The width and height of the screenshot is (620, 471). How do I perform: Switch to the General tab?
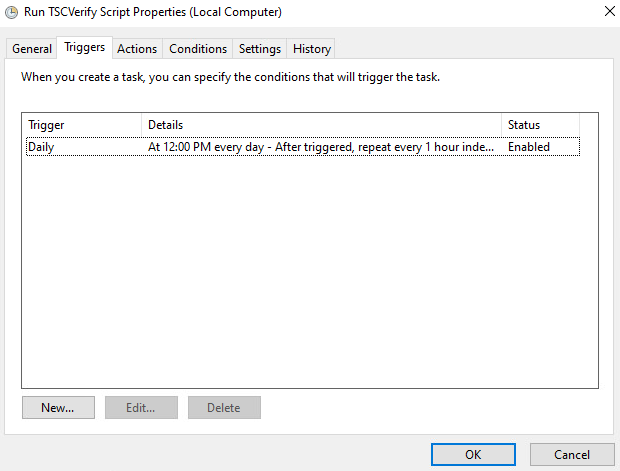[32, 49]
